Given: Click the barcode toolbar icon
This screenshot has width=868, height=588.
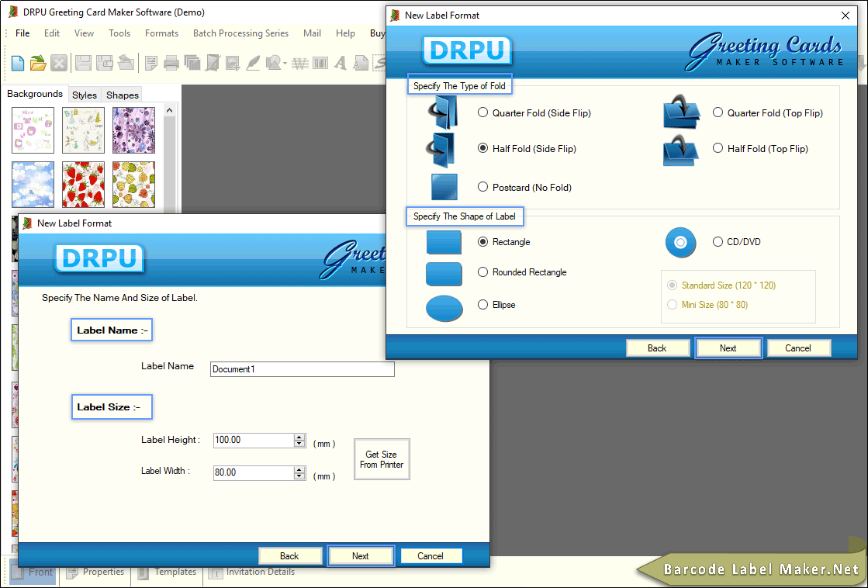Looking at the screenshot, I should click(x=320, y=64).
